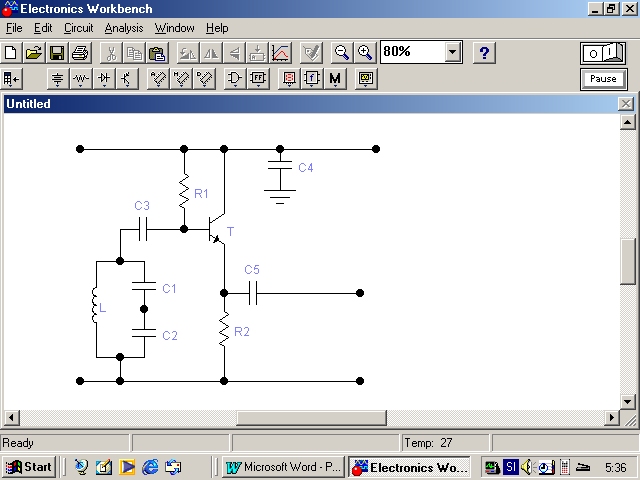
Task: Launch Internet Explorer from quick launch
Action: tap(150, 467)
